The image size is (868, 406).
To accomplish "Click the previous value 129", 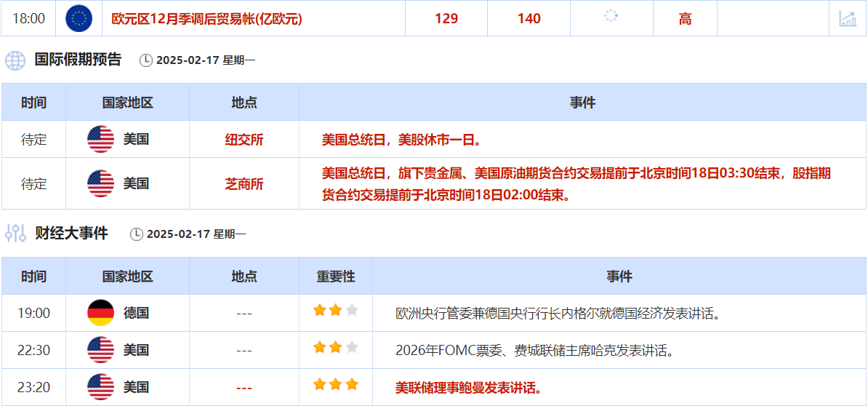I will click(446, 19).
